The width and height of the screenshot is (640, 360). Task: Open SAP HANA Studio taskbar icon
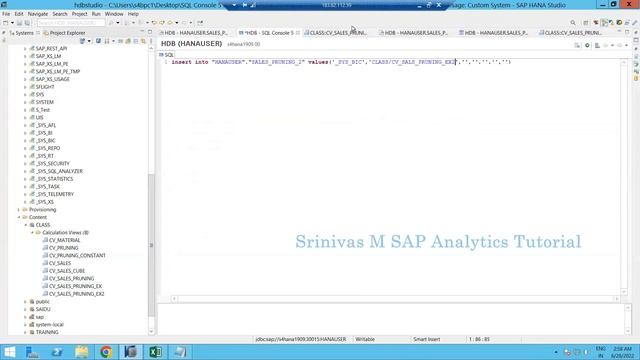[131, 352]
